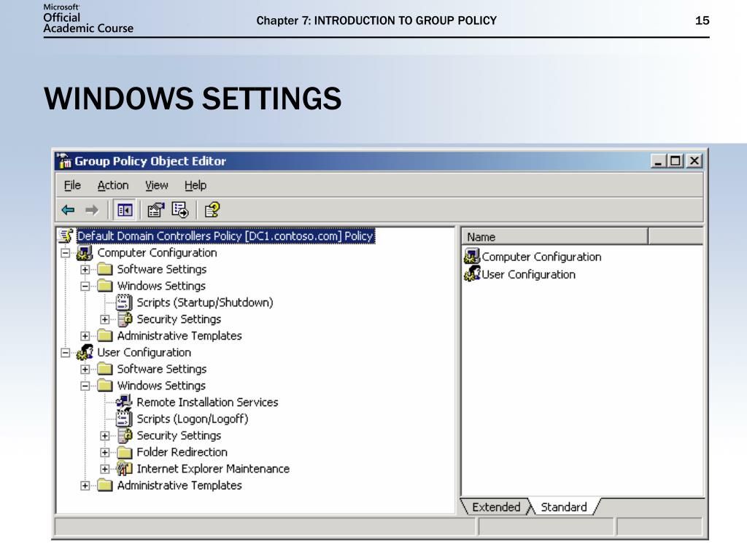The height and width of the screenshot is (560, 747).
Task: Select the Remote Installation Services label
Action: point(207,402)
